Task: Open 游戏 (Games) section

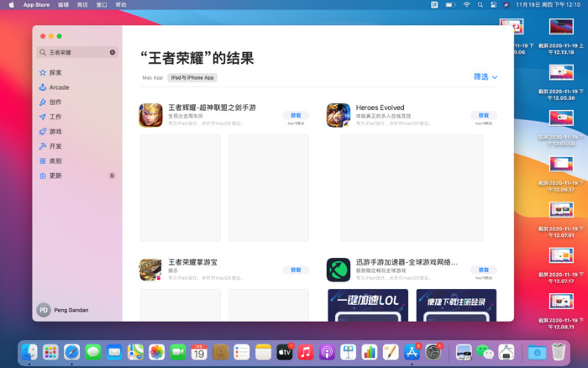Action: (x=55, y=131)
